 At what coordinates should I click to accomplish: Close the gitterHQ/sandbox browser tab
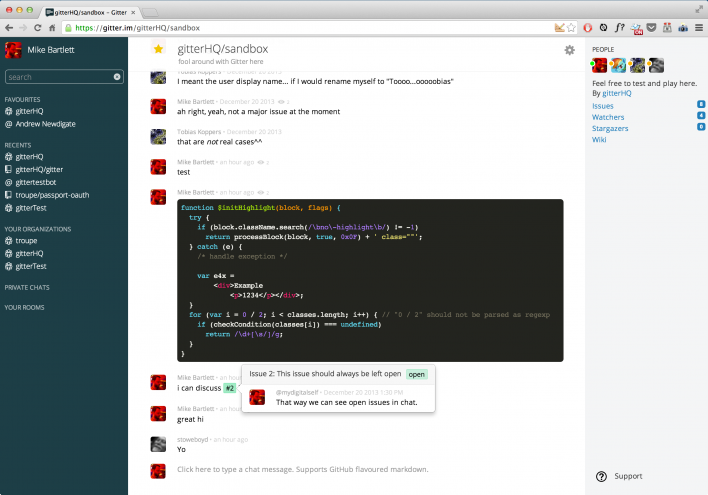[x=133, y=12]
